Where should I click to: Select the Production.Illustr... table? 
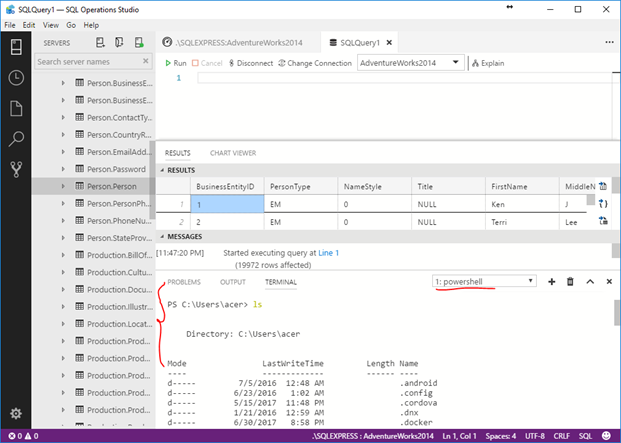click(x=120, y=306)
